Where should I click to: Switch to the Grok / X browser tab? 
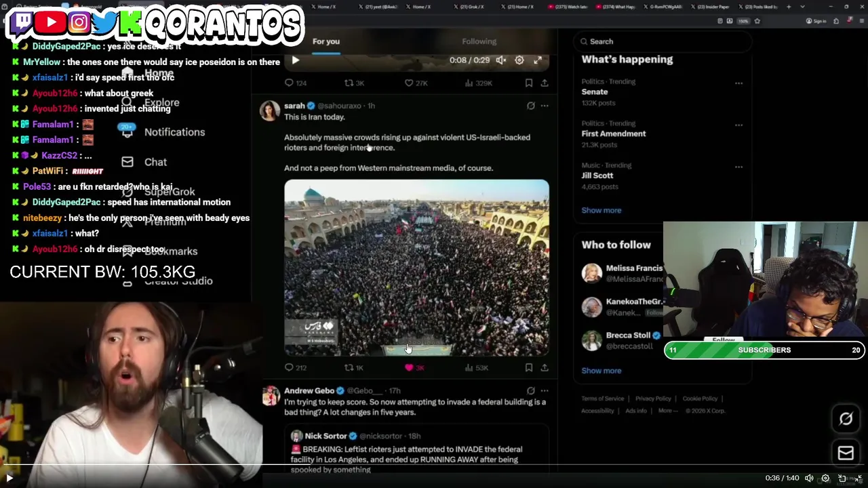472,7
